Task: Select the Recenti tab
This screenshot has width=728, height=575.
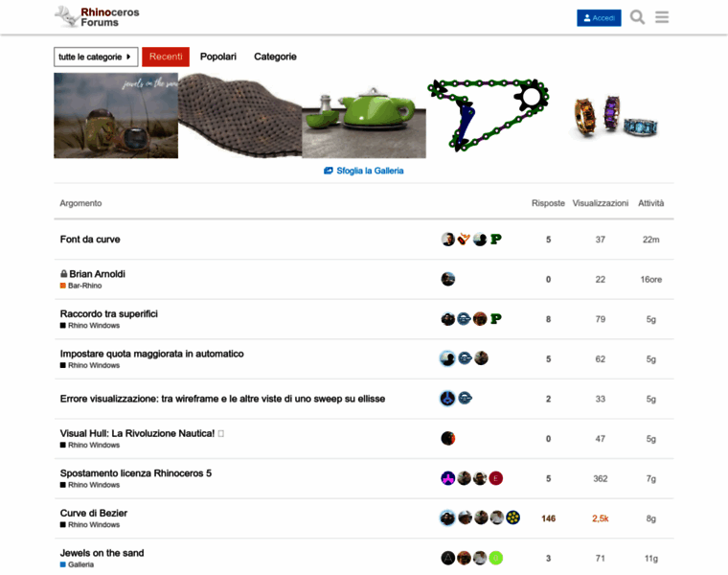Action: point(166,57)
